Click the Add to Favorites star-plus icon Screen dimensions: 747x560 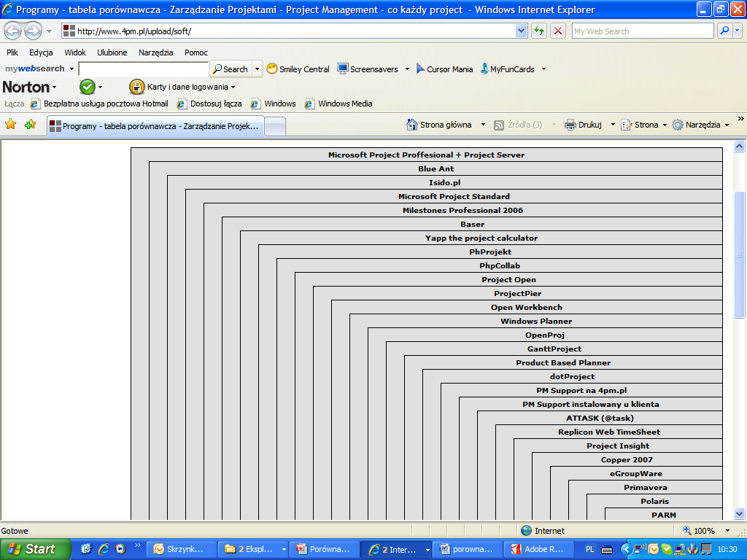click(x=31, y=125)
